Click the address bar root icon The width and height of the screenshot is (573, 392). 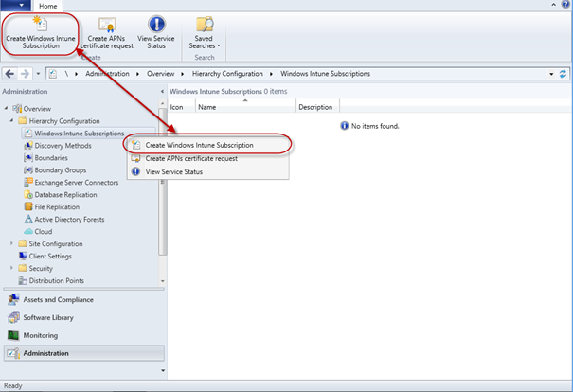pyautogui.click(x=53, y=74)
